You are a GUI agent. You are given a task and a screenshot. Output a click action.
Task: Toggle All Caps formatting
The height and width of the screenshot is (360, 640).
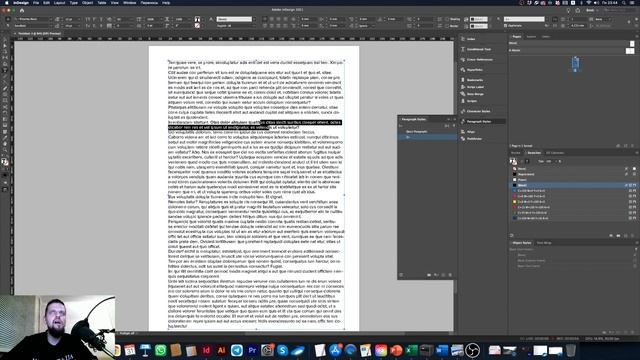88,19
